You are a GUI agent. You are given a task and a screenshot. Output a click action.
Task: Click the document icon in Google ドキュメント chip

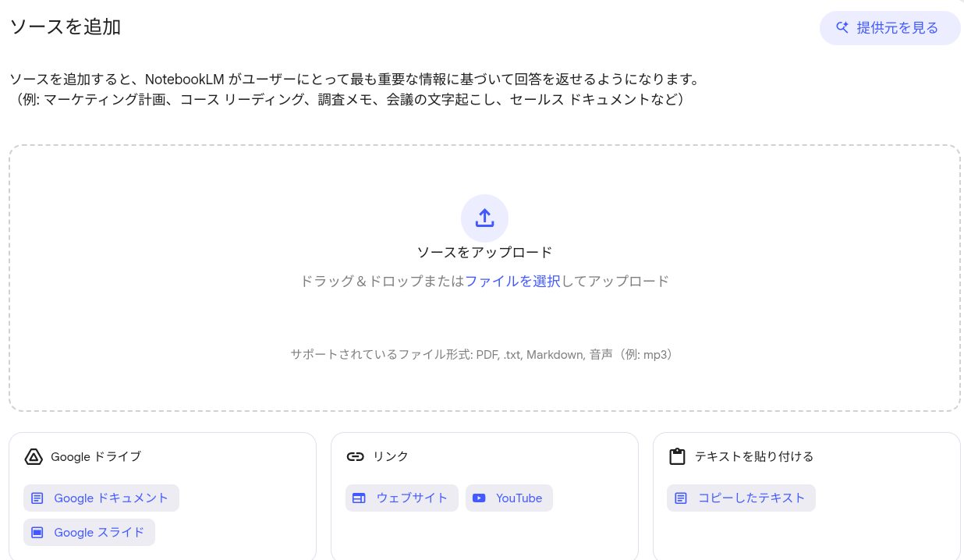pyautogui.click(x=37, y=498)
